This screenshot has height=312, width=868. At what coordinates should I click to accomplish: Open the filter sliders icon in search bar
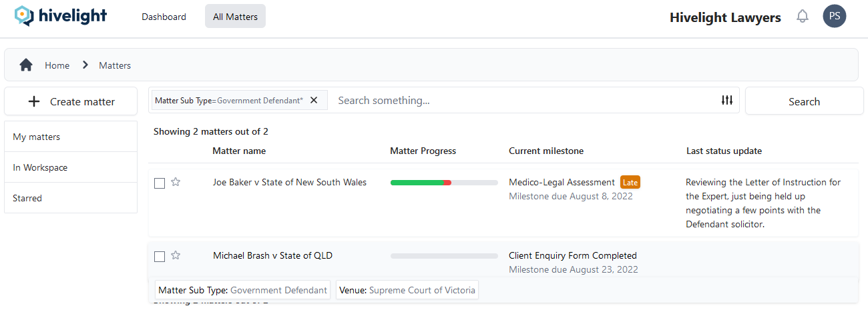pos(727,100)
